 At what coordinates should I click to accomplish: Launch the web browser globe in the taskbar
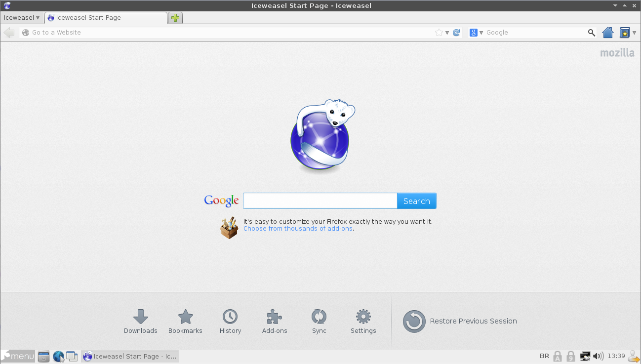click(x=58, y=356)
